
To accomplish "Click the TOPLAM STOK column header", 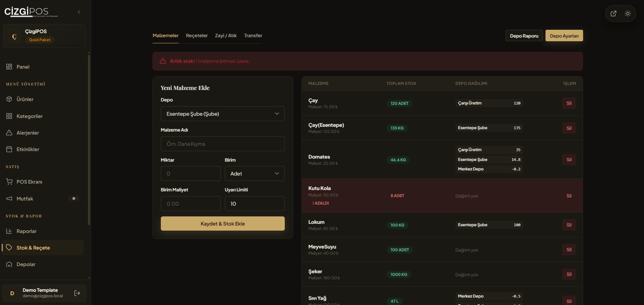I will (401, 84).
